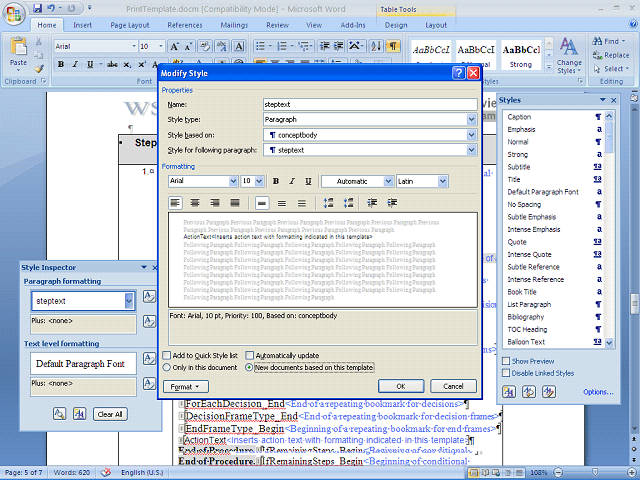Click OK in Modify Style dialog

pyautogui.click(x=401, y=386)
